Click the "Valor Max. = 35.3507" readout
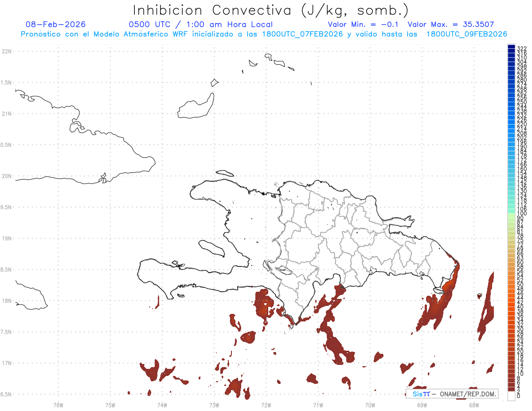Screen dimensions: 532x411 point(450,24)
